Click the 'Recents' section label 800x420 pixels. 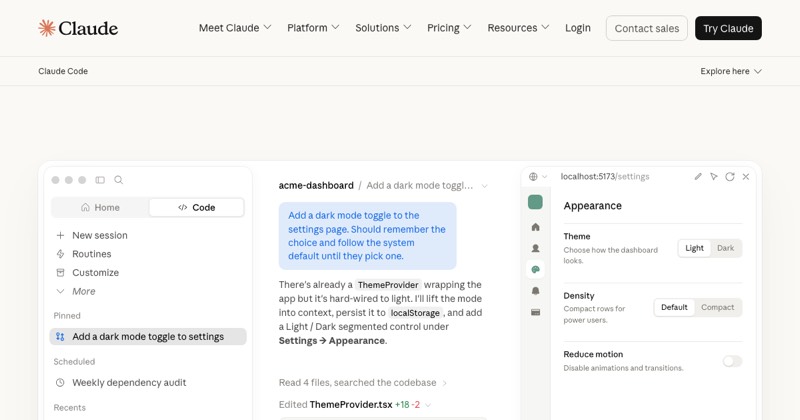point(69,408)
